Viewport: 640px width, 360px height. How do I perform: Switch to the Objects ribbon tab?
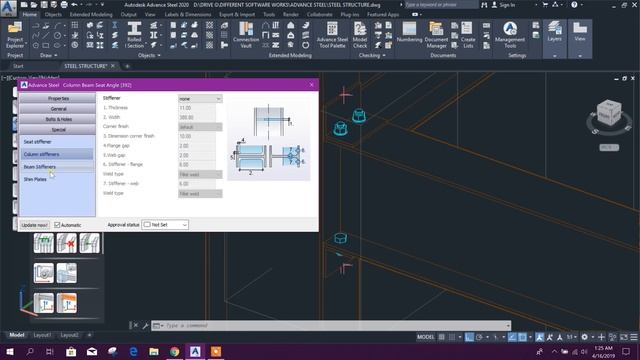click(53, 14)
